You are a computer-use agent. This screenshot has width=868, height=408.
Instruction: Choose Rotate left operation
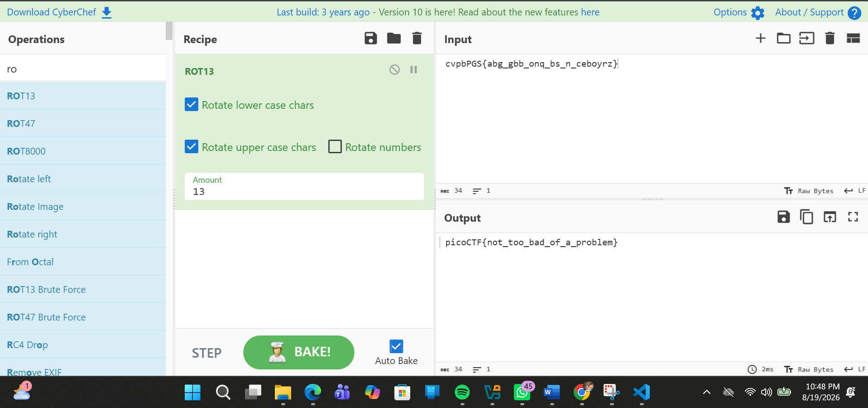pyautogui.click(x=83, y=179)
